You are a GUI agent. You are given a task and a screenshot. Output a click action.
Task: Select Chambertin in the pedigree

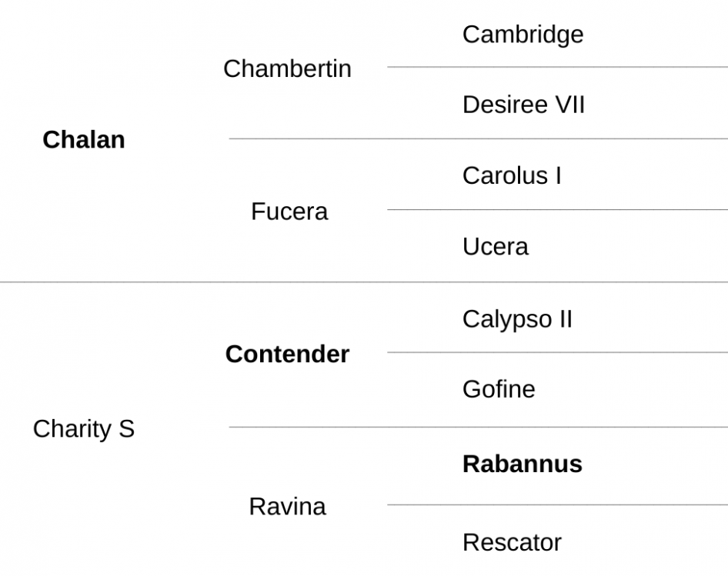point(287,68)
